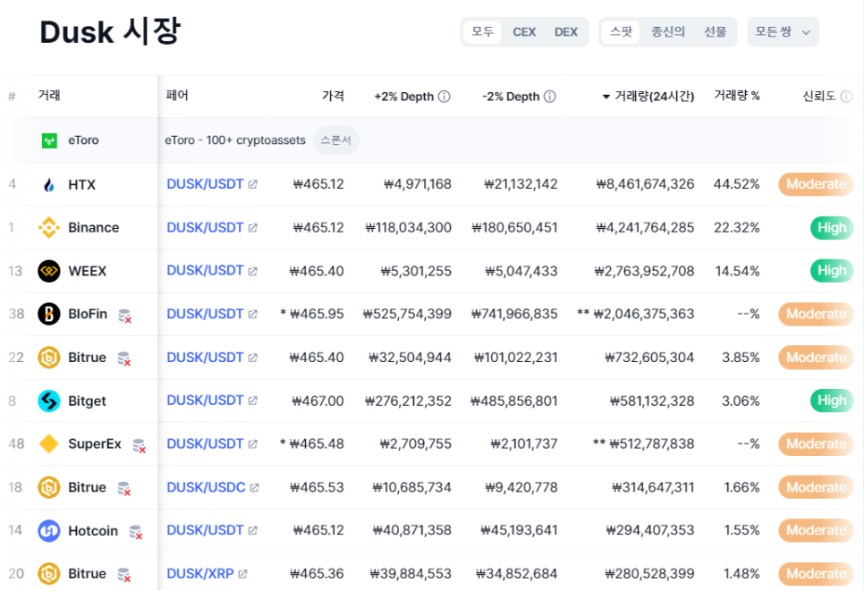This screenshot has width=864, height=591.
Task: Click external link icon in Binance row
Action: click(253, 228)
